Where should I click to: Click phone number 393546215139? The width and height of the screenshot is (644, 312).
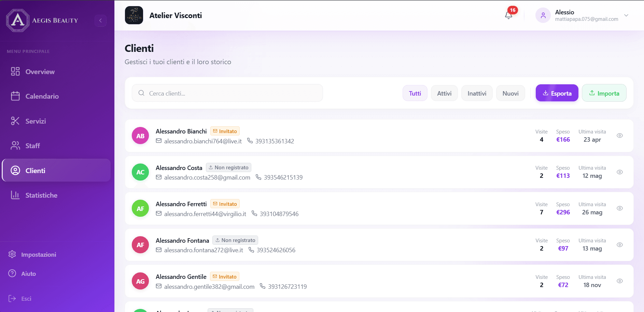click(283, 178)
